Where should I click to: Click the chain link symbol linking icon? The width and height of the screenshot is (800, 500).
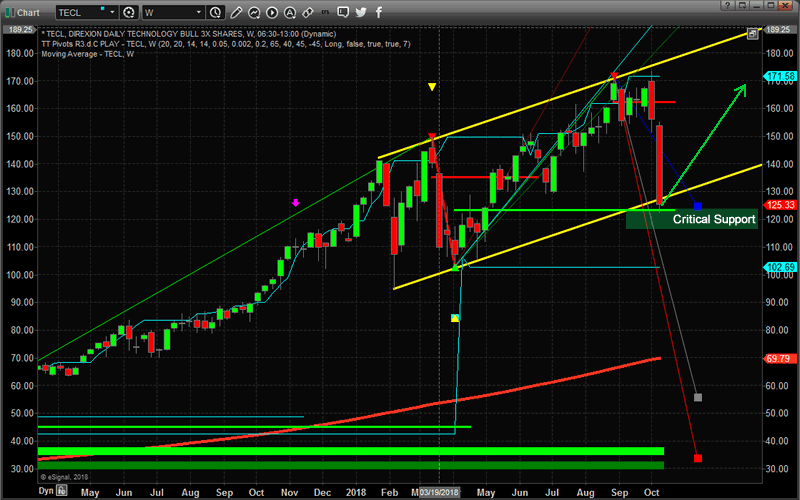pos(308,12)
